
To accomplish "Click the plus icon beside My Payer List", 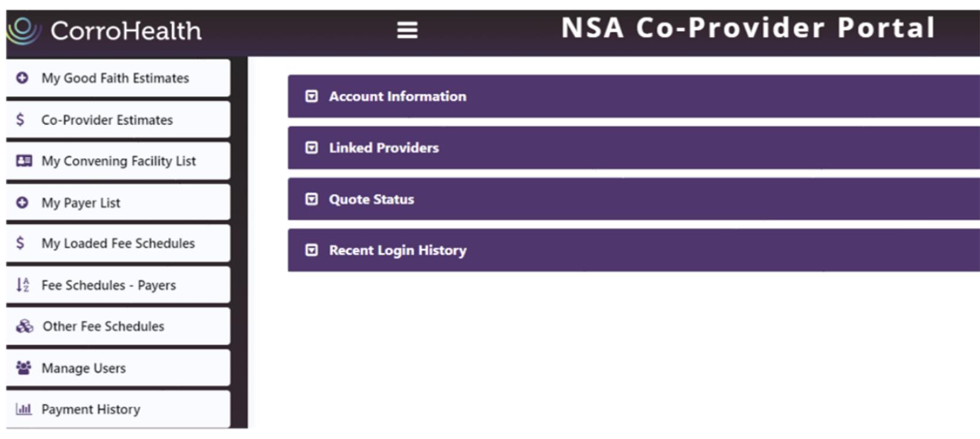I will click(23, 202).
